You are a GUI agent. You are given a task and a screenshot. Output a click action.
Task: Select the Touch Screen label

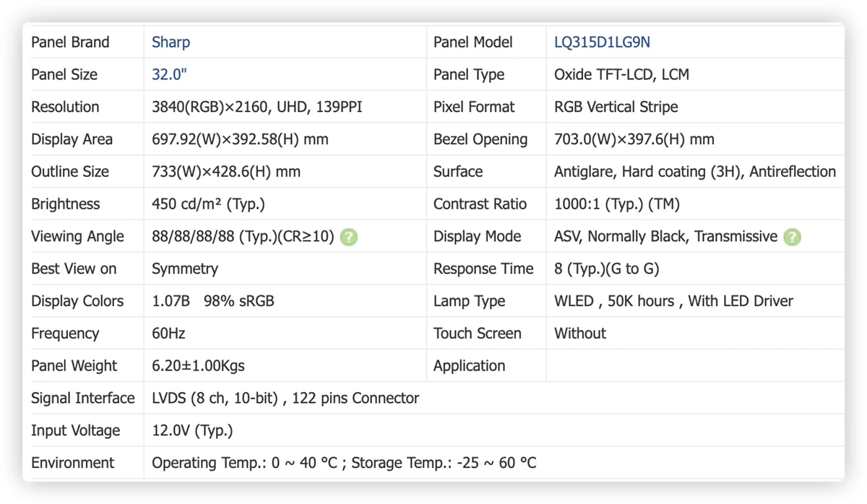click(x=477, y=334)
